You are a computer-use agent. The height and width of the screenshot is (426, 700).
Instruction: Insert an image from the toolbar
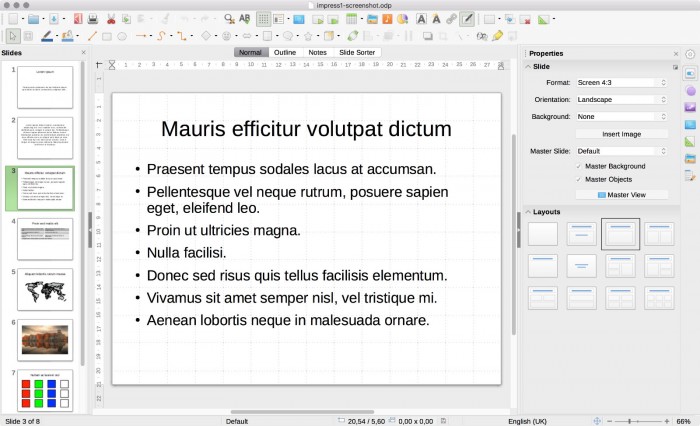tap(372, 19)
